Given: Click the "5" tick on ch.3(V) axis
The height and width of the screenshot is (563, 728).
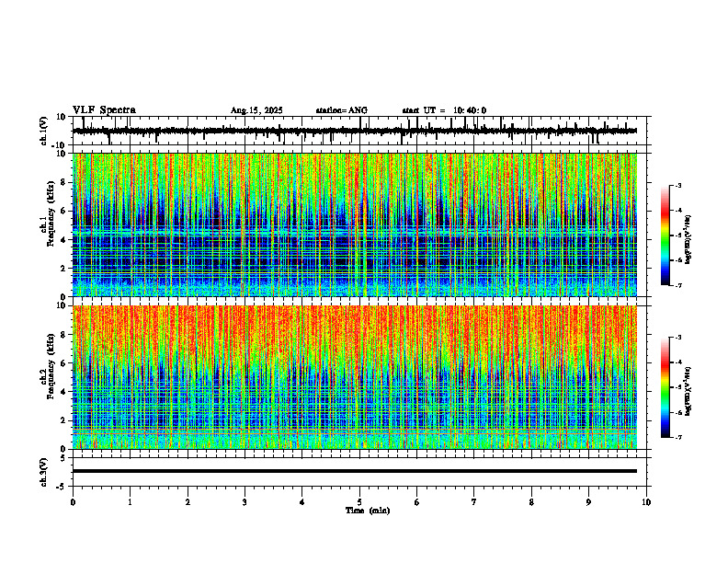Looking at the screenshot, I should [x=64, y=458].
